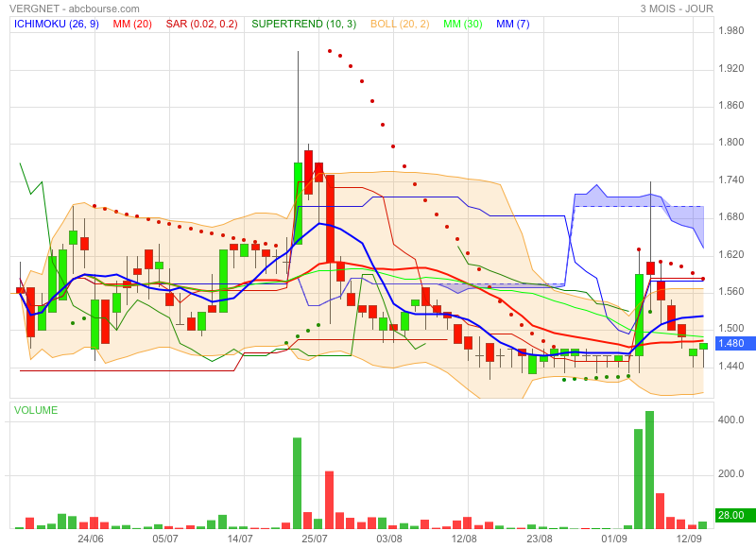
Task: Click the 1.560 price axis label
Action: coord(730,292)
